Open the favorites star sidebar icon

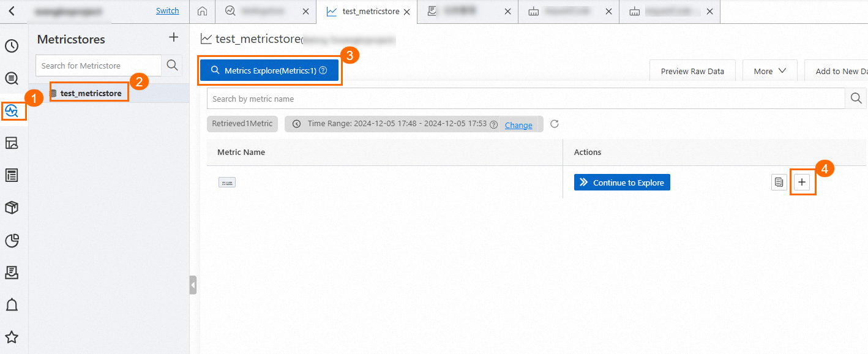point(12,337)
